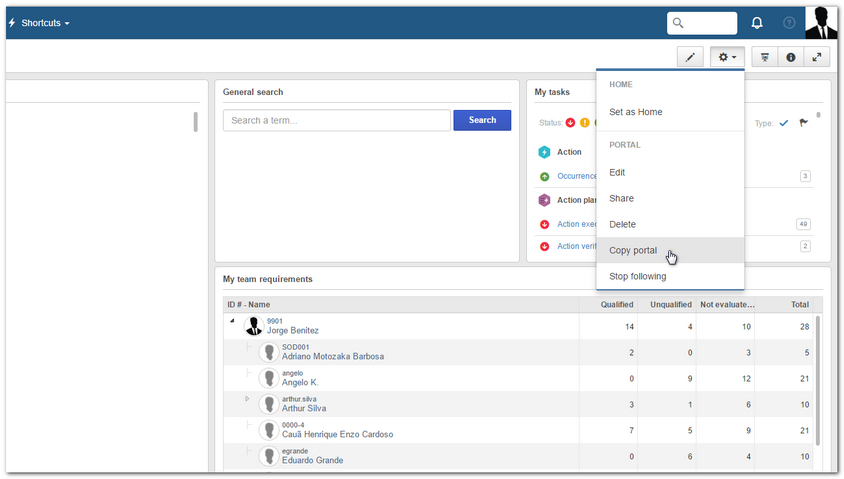Click the left panel scrollbar
This screenshot has height=479, width=844.
tap(195, 122)
